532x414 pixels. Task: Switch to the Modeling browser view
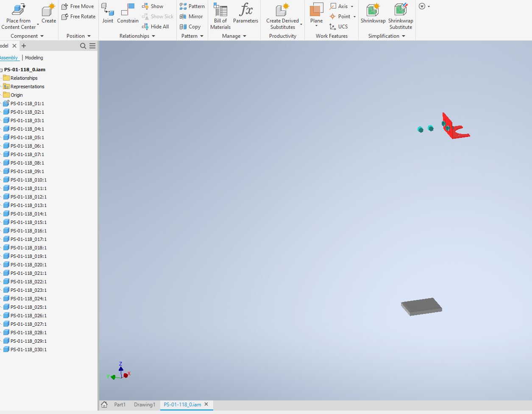34,58
